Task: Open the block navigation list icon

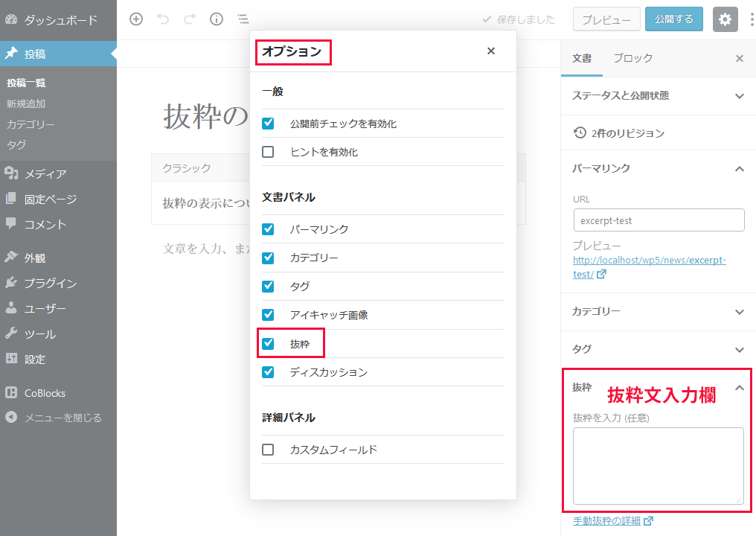Action: pyautogui.click(x=243, y=19)
